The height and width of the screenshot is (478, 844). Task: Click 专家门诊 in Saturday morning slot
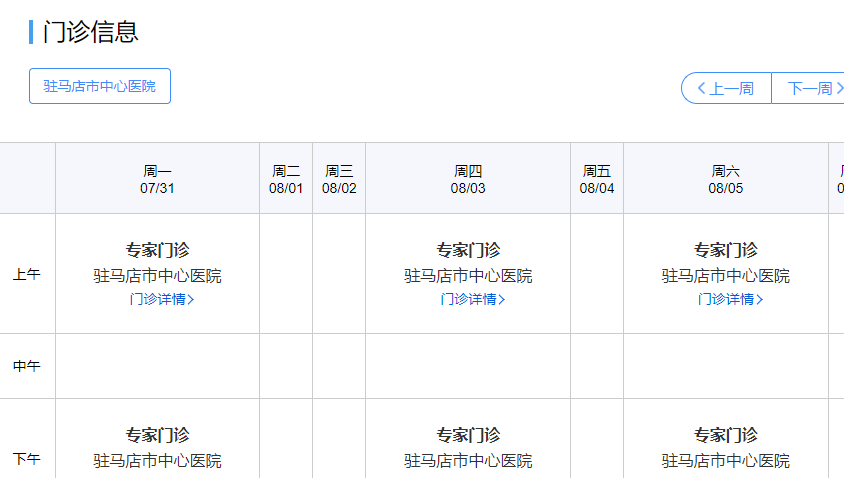pyautogui.click(x=726, y=250)
